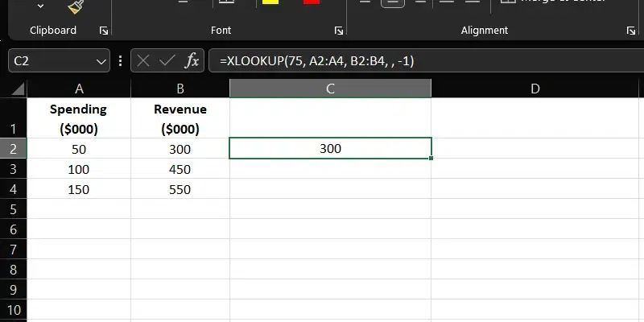
Task: Select row 3 header
Action: point(13,168)
